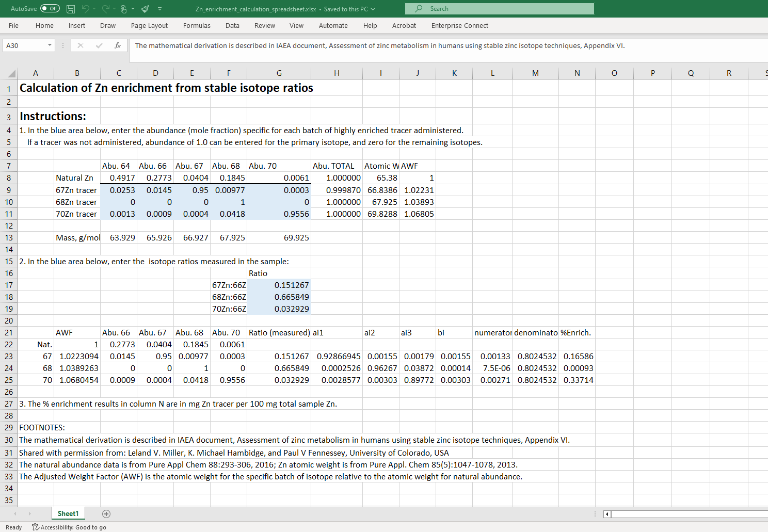Open the Undo history dropdown chevron
Screen dimensions: 768x532
coord(94,8)
